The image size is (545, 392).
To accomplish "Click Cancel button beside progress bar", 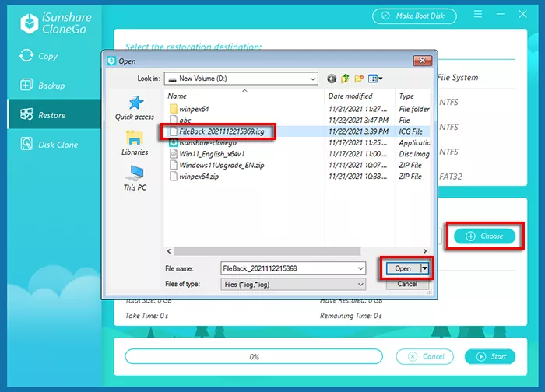I will (x=425, y=356).
